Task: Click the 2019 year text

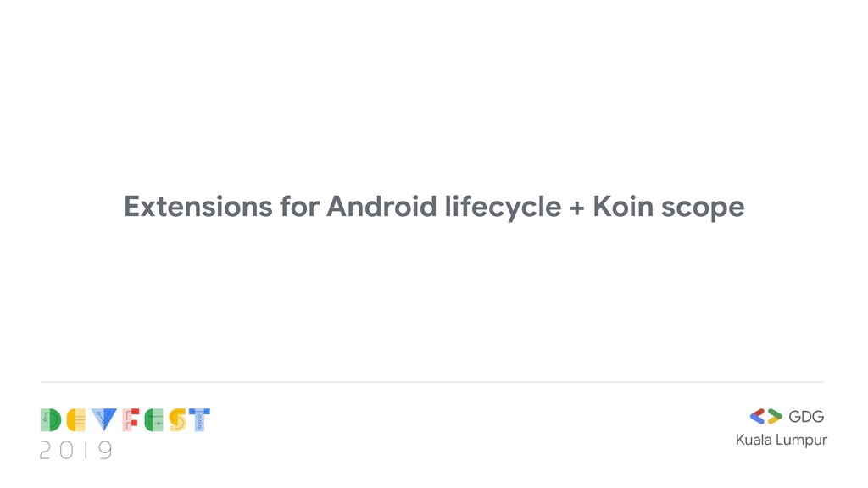Action: click(75, 451)
